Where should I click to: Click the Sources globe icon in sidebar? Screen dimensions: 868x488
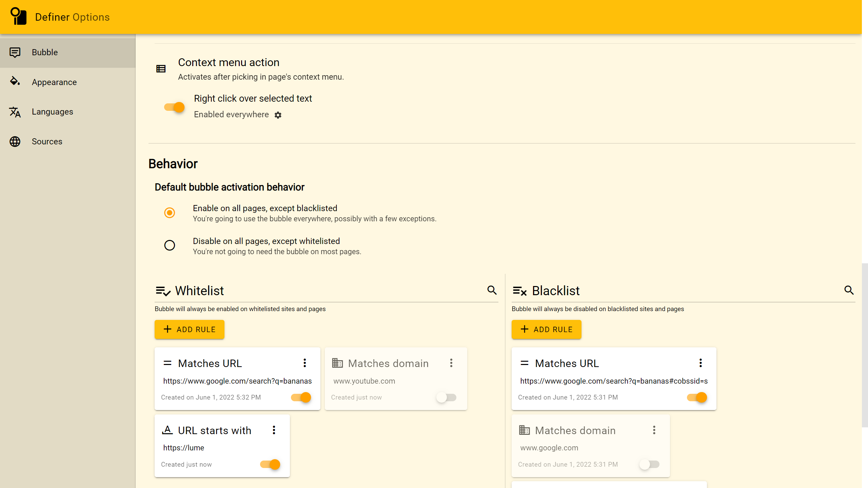[x=15, y=141]
